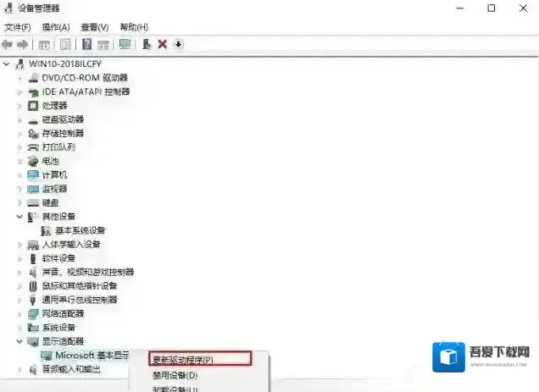539x392 pixels.
Task: Click the red X uninstall device icon
Action: [162, 44]
